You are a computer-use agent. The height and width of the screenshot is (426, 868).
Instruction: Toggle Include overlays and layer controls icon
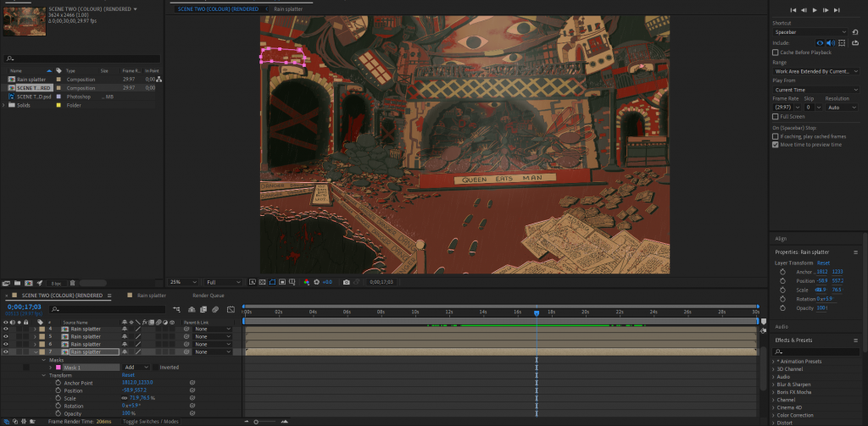click(x=842, y=42)
